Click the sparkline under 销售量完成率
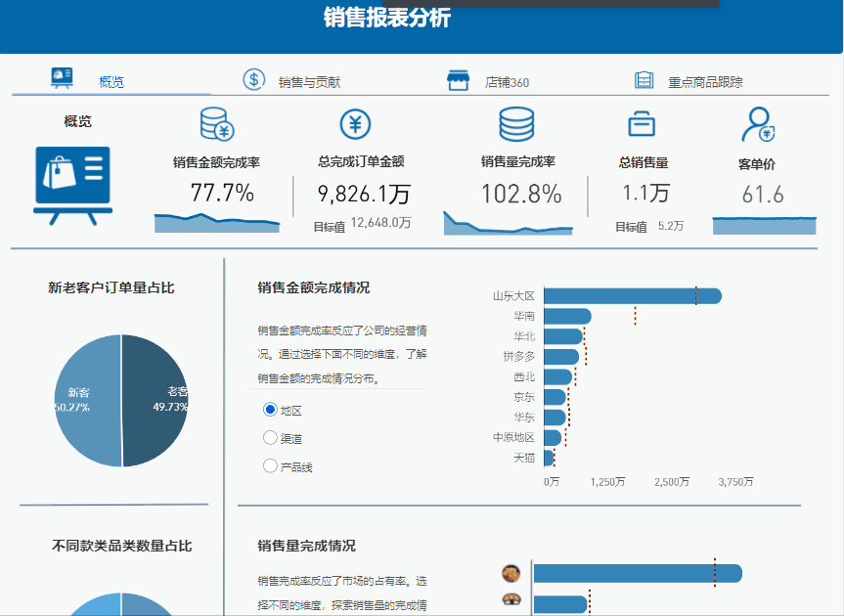The width and height of the screenshot is (844, 616). click(x=509, y=223)
